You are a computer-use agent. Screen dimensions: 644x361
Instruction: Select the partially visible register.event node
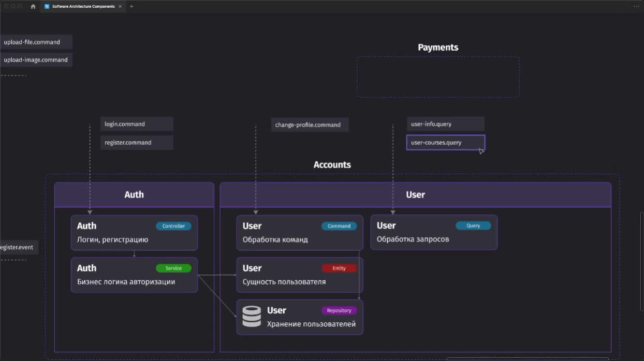[19, 247]
